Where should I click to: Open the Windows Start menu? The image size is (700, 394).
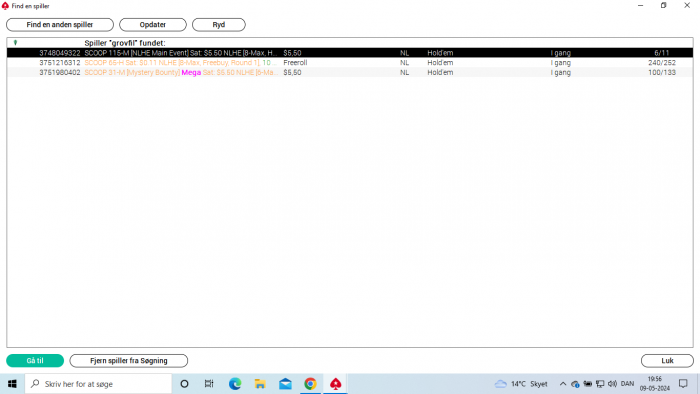pyautogui.click(x=12, y=384)
